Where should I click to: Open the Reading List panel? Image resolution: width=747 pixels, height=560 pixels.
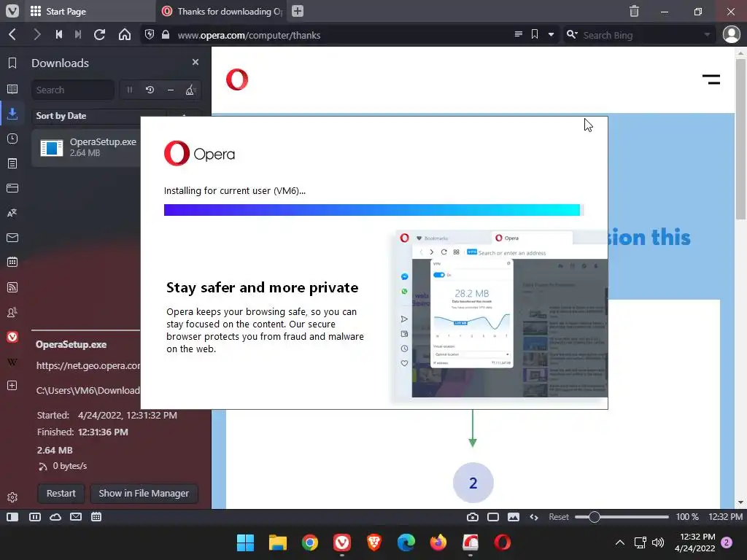pyautogui.click(x=12, y=89)
